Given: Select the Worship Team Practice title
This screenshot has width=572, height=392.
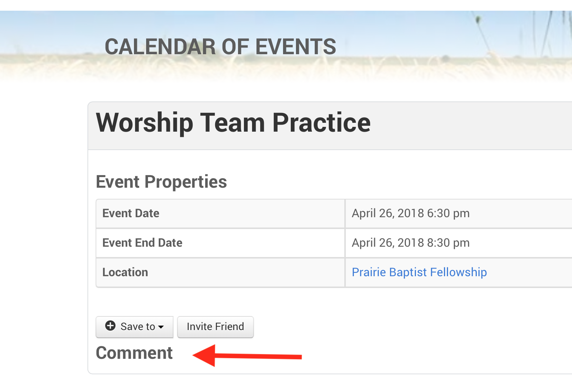Looking at the screenshot, I should (x=233, y=123).
